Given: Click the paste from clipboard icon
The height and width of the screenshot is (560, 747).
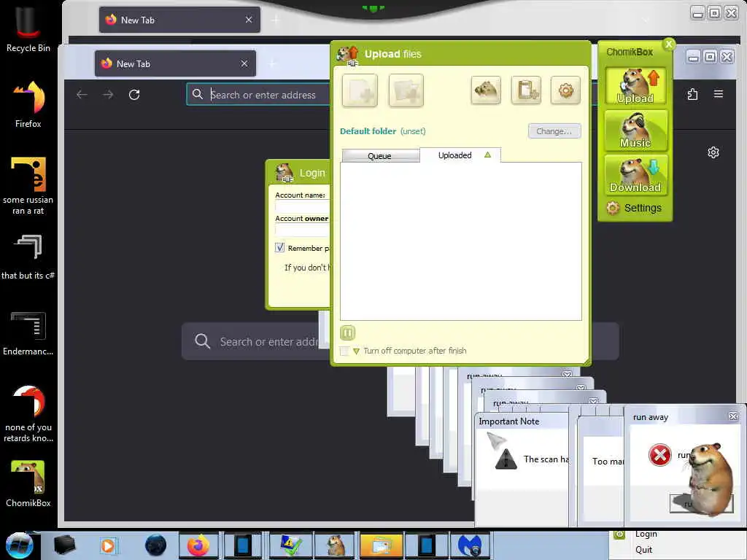Looking at the screenshot, I should pyautogui.click(x=526, y=90).
